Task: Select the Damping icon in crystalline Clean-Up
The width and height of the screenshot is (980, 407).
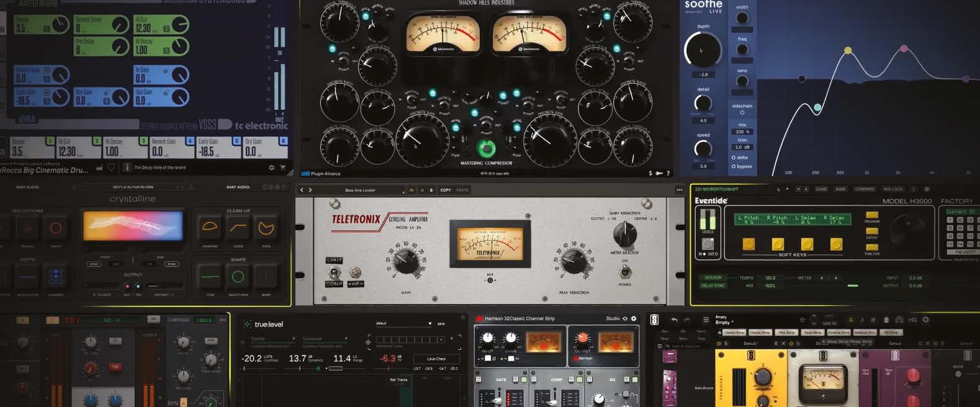Action: [x=210, y=227]
